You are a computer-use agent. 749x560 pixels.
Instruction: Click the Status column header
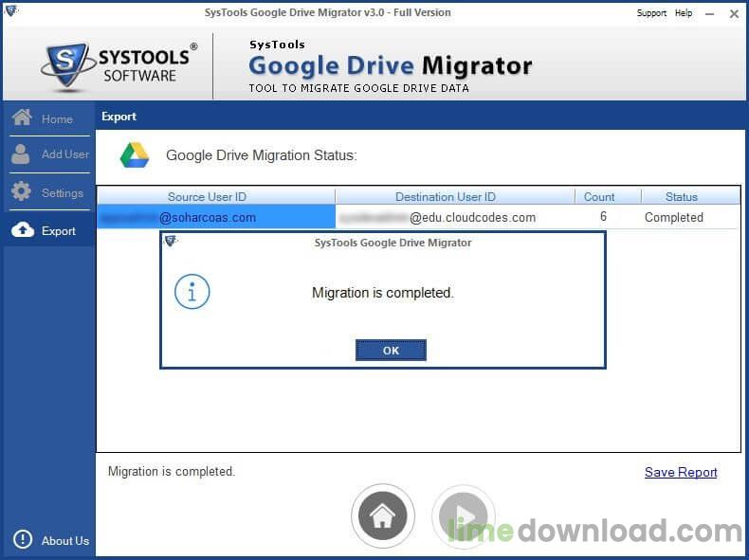pyautogui.click(x=681, y=197)
